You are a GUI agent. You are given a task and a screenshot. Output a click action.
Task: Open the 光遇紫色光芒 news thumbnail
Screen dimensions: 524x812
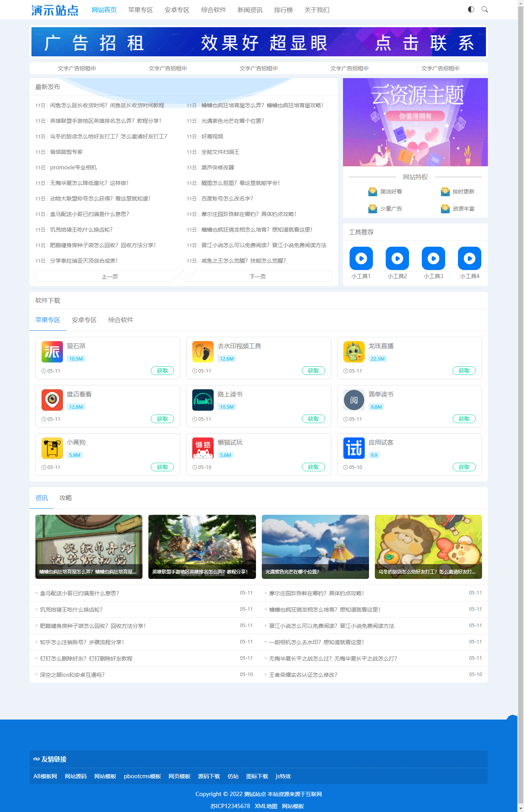(x=315, y=547)
